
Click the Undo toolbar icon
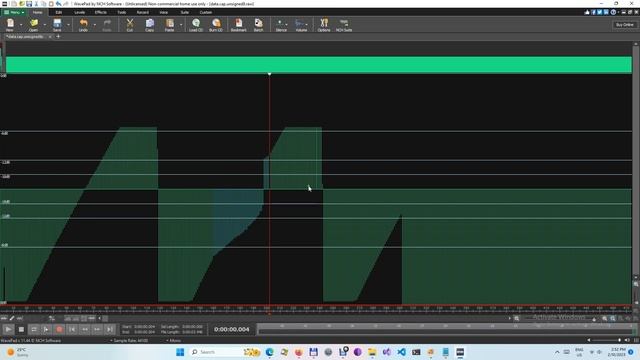[83, 24]
